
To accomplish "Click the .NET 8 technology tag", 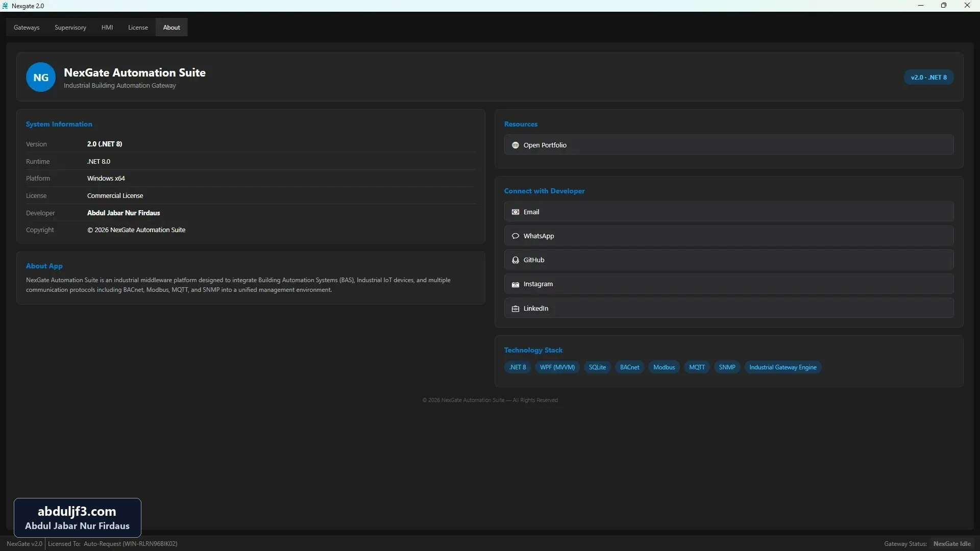I will pyautogui.click(x=518, y=367).
